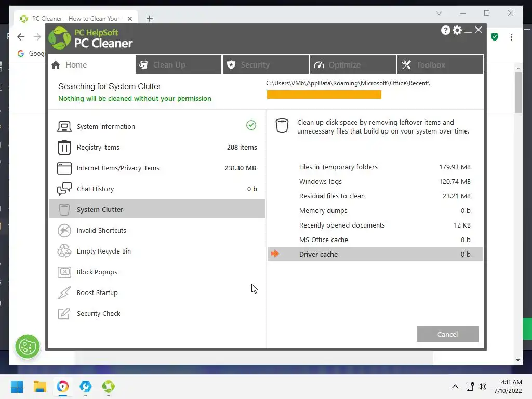Open Windows Start button on taskbar

(17, 387)
